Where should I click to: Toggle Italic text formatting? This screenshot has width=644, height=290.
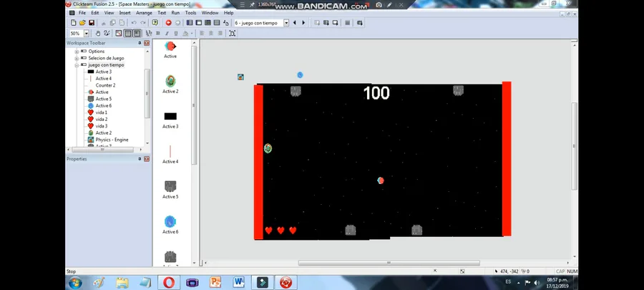[167, 34]
